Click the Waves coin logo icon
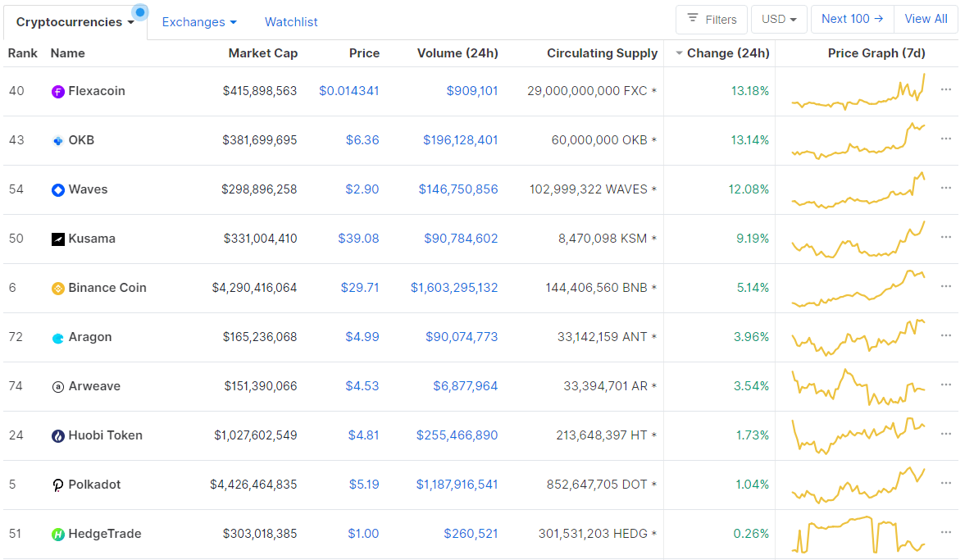 (x=57, y=190)
